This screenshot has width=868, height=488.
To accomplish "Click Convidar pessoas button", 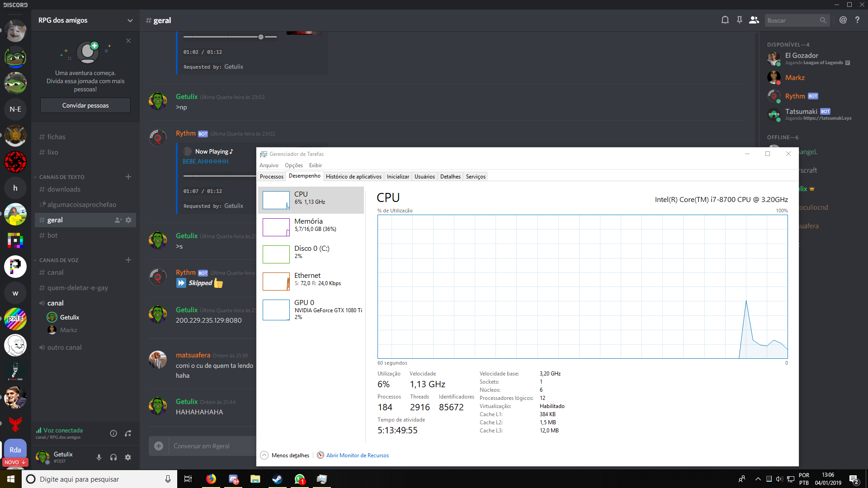I will coord(85,105).
